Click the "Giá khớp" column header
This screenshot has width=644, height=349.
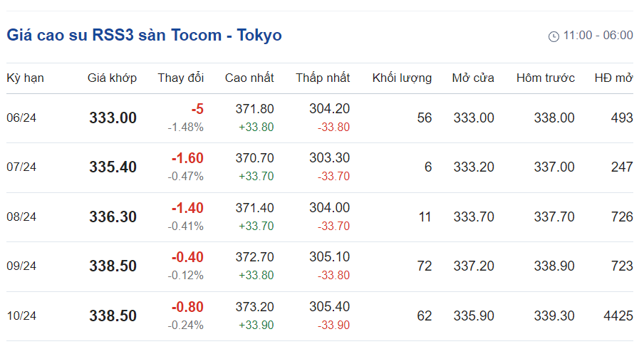click(x=112, y=78)
